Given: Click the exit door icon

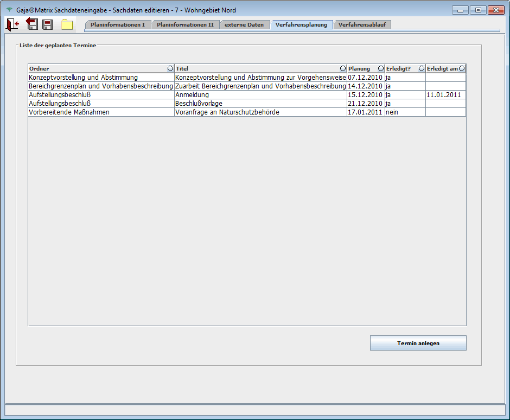Looking at the screenshot, I should coord(12,24).
